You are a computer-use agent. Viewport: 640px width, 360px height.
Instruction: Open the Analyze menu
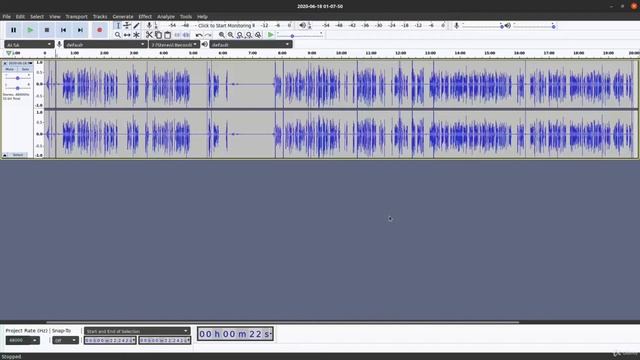pyautogui.click(x=166, y=17)
